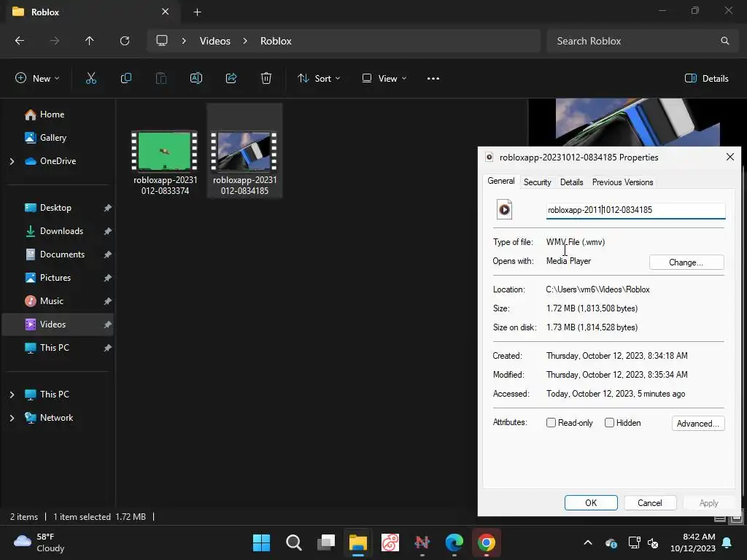Viewport: 747px width, 560px height.
Task: Open Desktop in quick access
Action: [x=55, y=208]
